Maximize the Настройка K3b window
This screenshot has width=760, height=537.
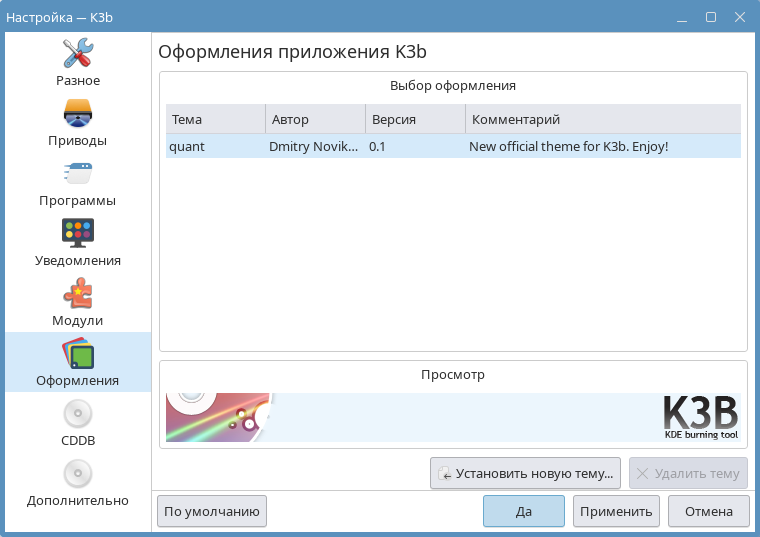(x=710, y=17)
